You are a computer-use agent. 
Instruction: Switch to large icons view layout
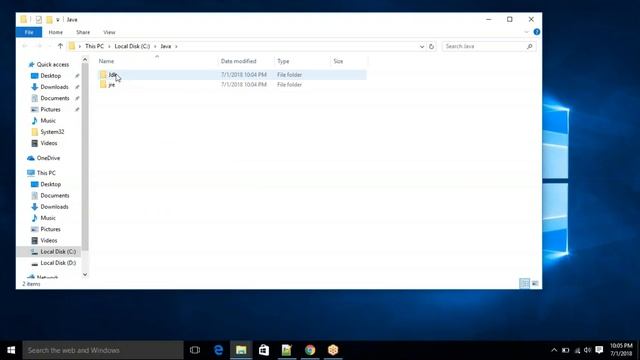click(535, 283)
